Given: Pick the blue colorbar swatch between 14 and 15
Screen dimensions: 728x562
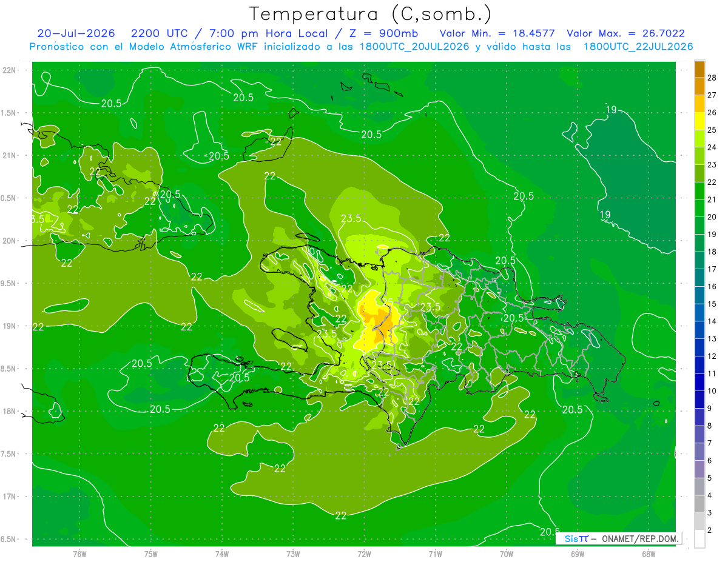Looking at the screenshot, I should [699, 313].
